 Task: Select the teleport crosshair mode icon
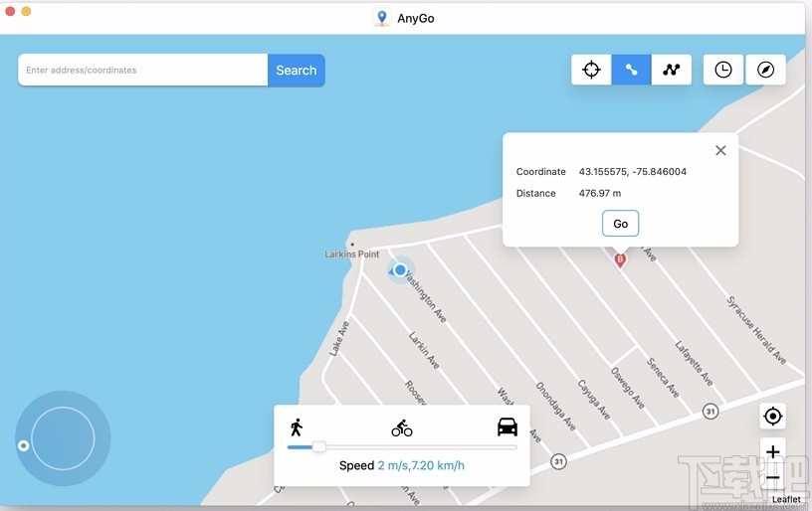pos(591,70)
